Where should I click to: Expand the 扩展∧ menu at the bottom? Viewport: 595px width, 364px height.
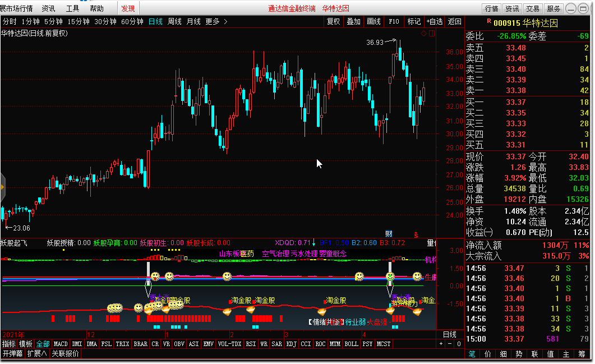point(37,353)
